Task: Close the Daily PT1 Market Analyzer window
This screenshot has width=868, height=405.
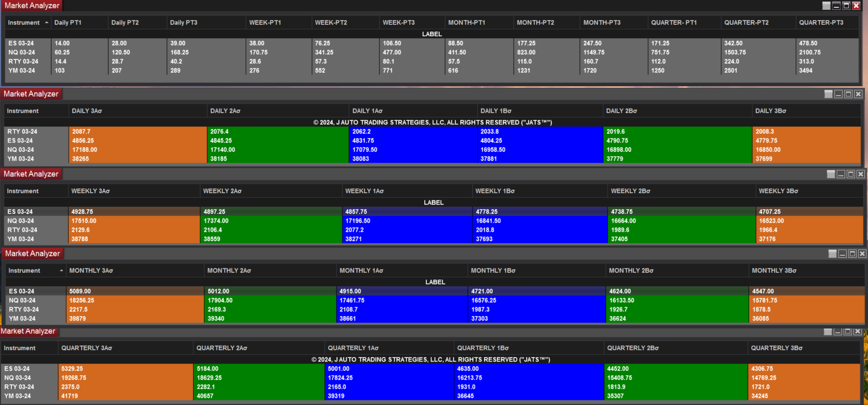Action: coord(856,6)
